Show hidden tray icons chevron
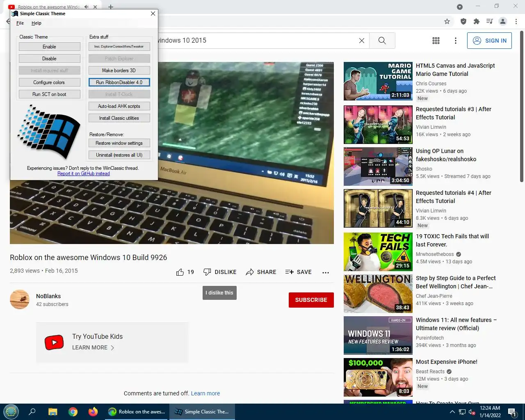Image resolution: width=525 pixels, height=420 pixels. click(452, 412)
